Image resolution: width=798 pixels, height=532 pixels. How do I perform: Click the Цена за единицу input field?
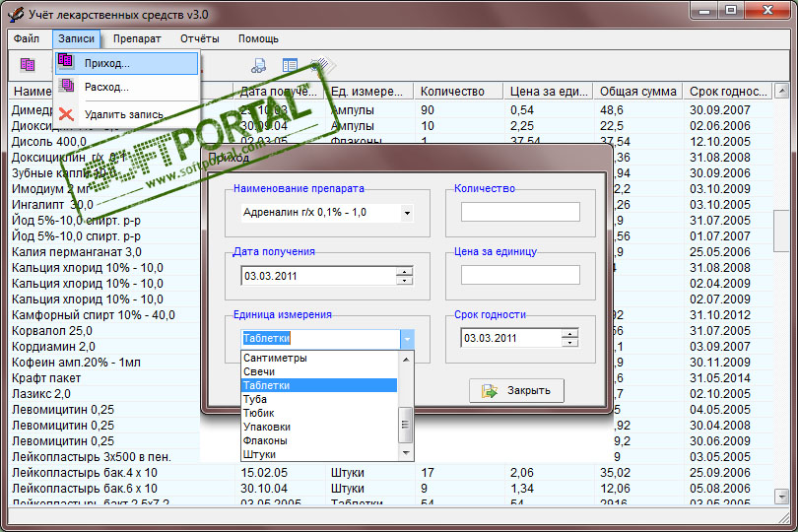tap(520, 275)
